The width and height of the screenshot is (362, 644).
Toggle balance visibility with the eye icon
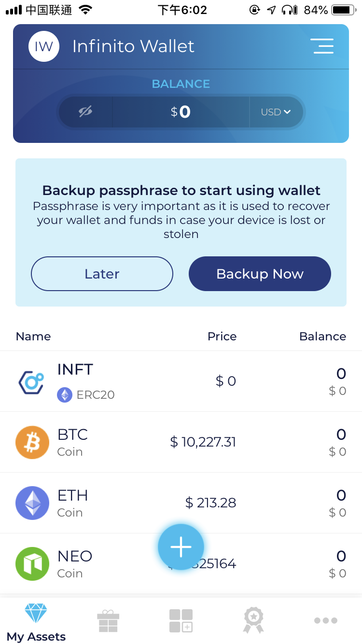point(84,112)
